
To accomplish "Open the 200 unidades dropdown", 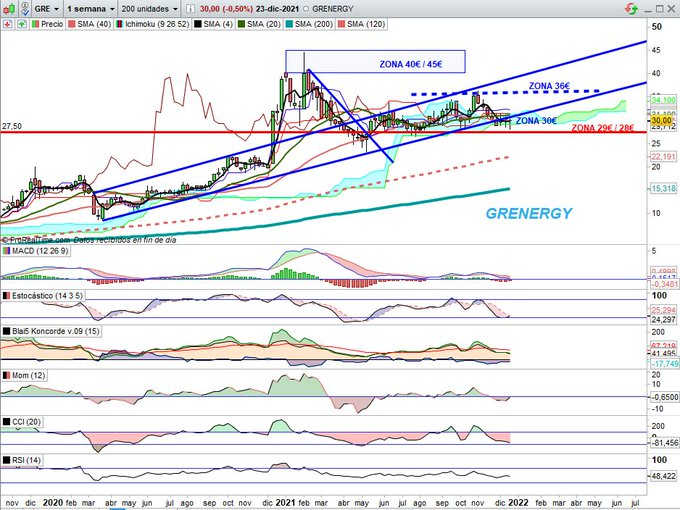I will (x=149, y=8).
